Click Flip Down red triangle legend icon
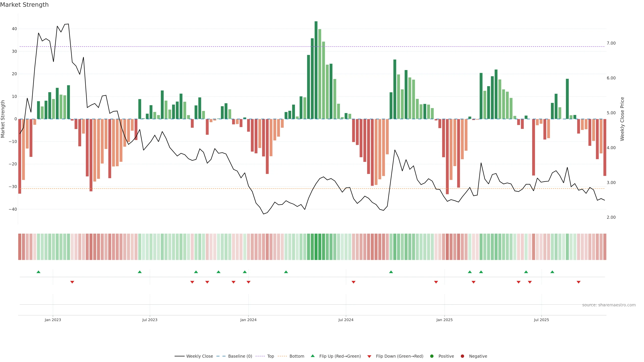Viewport: 644px width, 362px height. [x=369, y=356]
